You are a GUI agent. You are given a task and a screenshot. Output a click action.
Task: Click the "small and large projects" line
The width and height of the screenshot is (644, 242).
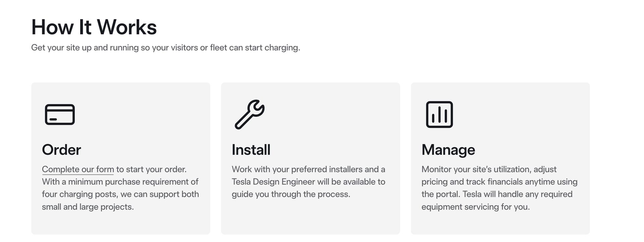[88, 207]
